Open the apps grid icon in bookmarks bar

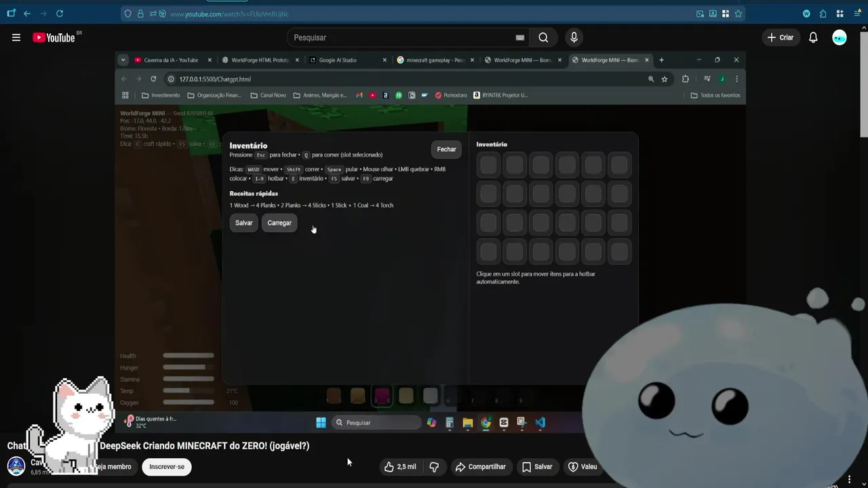click(x=125, y=96)
